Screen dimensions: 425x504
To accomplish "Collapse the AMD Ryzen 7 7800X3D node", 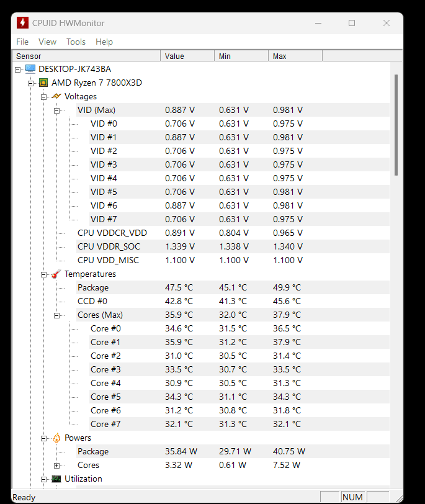I will tap(30, 84).
